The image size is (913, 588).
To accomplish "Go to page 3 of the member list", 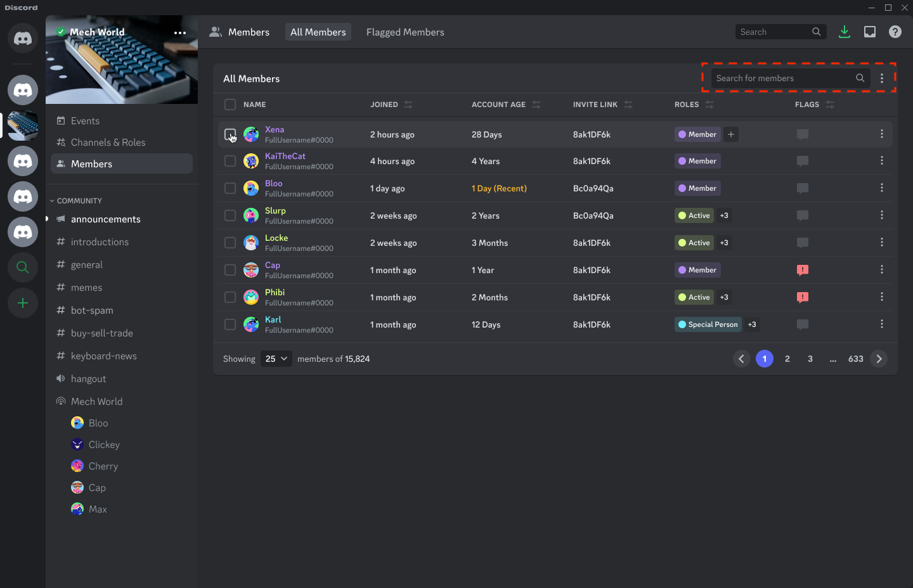I will click(x=810, y=359).
